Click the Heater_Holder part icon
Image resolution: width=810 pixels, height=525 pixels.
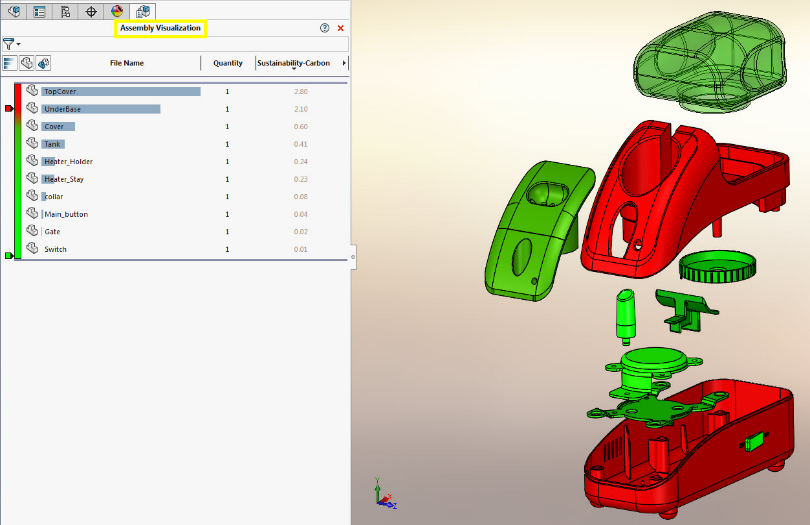point(32,161)
